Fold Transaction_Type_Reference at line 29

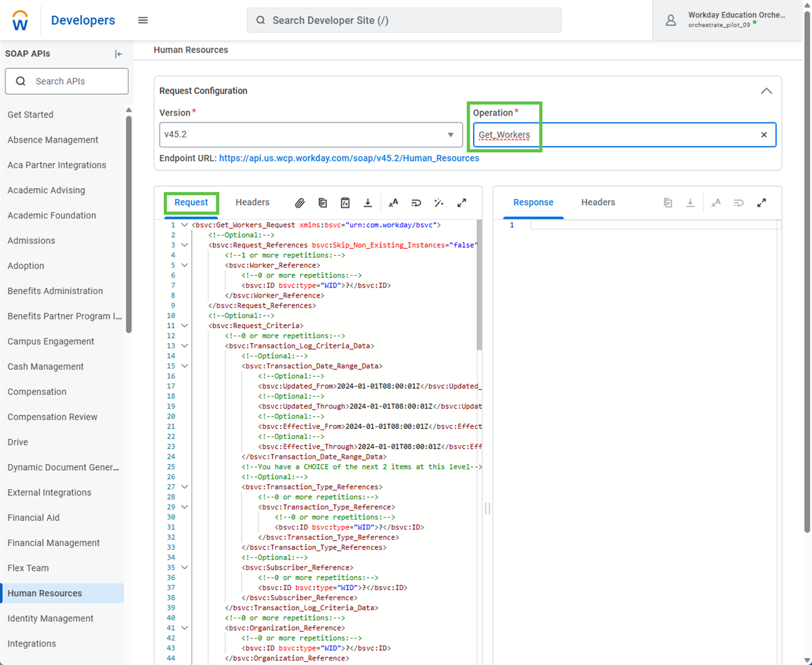[184, 507]
